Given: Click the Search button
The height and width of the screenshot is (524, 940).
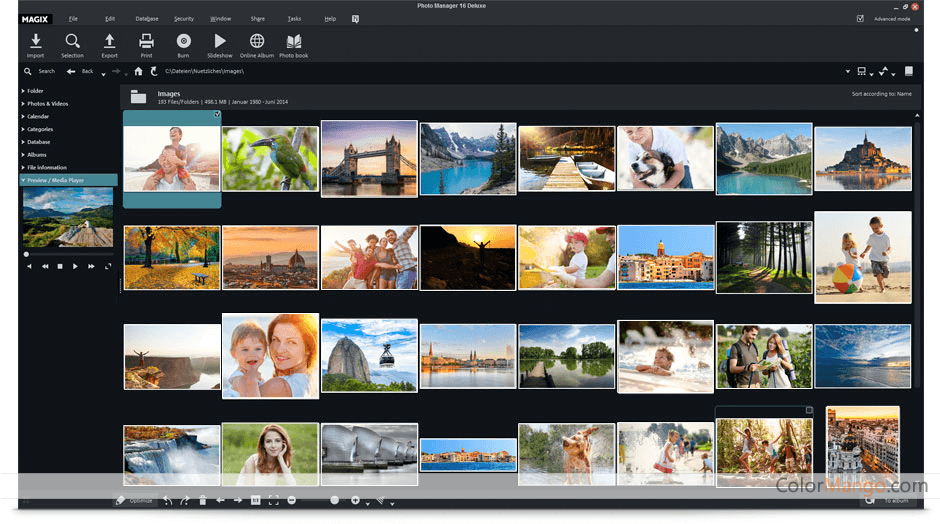Looking at the screenshot, I should pos(39,71).
